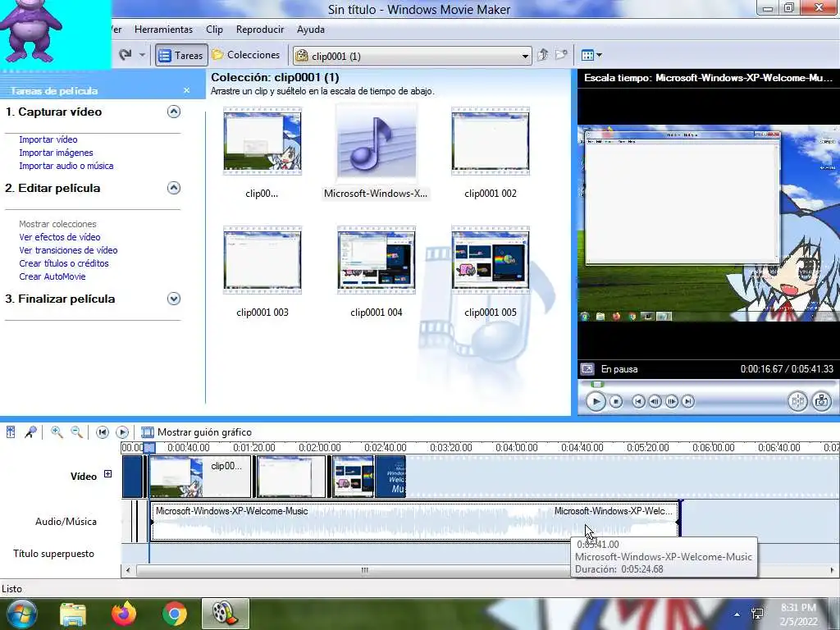
Task: Select the clip00... video clip on timeline
Action: pos(200,477)
